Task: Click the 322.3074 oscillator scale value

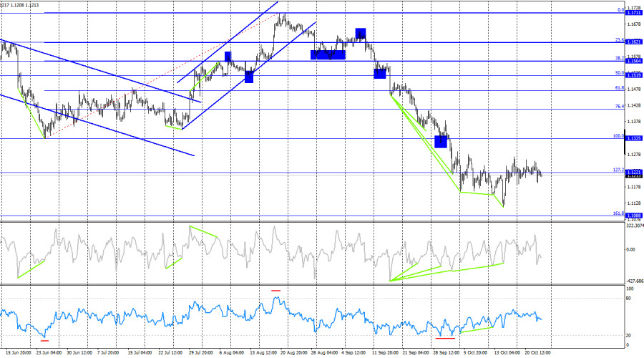Action: point(635,226)
